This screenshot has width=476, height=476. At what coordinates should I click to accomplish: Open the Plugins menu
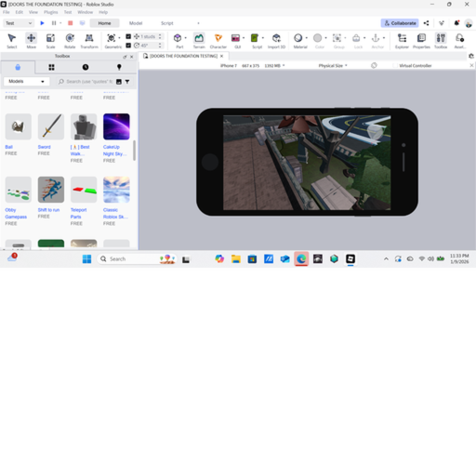click(51, 12)
